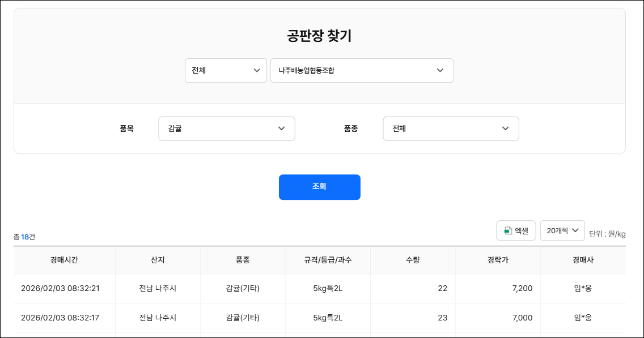Click the 총 18건 result count
The image size is (644, 338).
pos(24,237)
